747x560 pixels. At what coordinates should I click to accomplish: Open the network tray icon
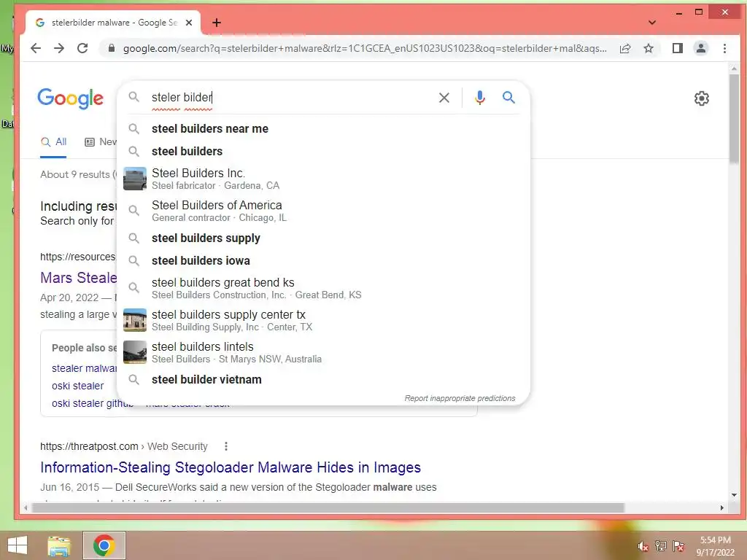661,546
